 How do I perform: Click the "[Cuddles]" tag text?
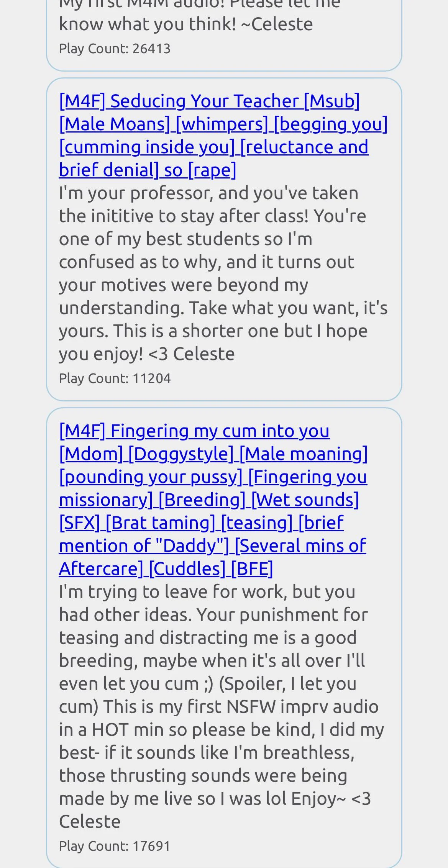pos(187,569)
